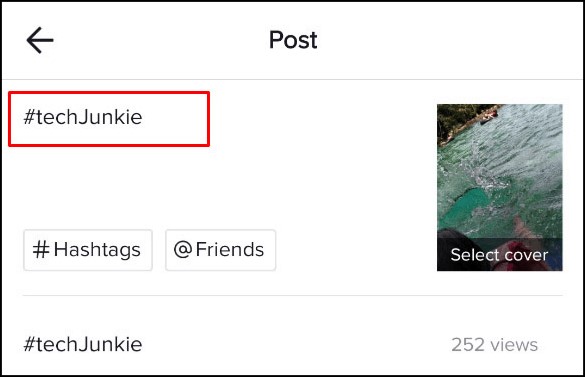Viewport: 585px width, 377px height.
Task: Click the 252 views count
Action: pyautogui.click(x=494, y=345)
